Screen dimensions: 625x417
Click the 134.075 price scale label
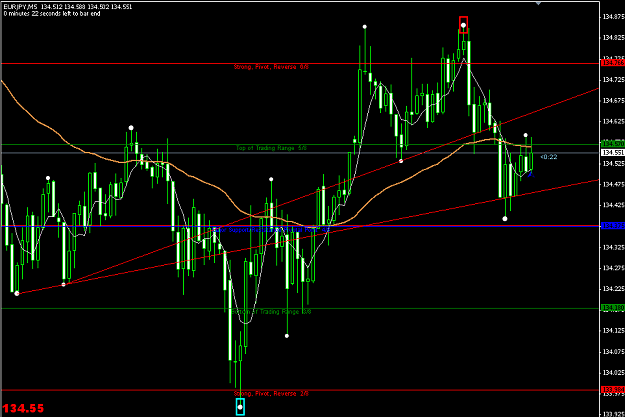(613, 352)
